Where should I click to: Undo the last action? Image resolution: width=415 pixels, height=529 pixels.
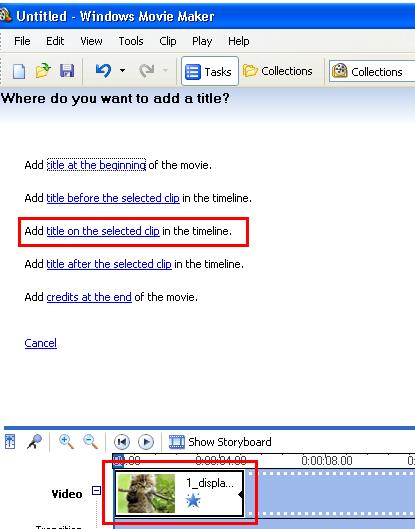click(x=103, y=71)
